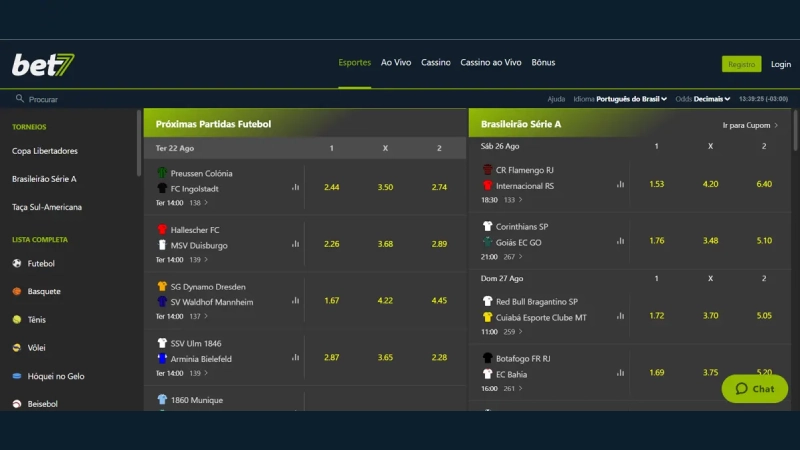
Task: Open stats icon for Hallescher FC match
Action: coord(295,244)
